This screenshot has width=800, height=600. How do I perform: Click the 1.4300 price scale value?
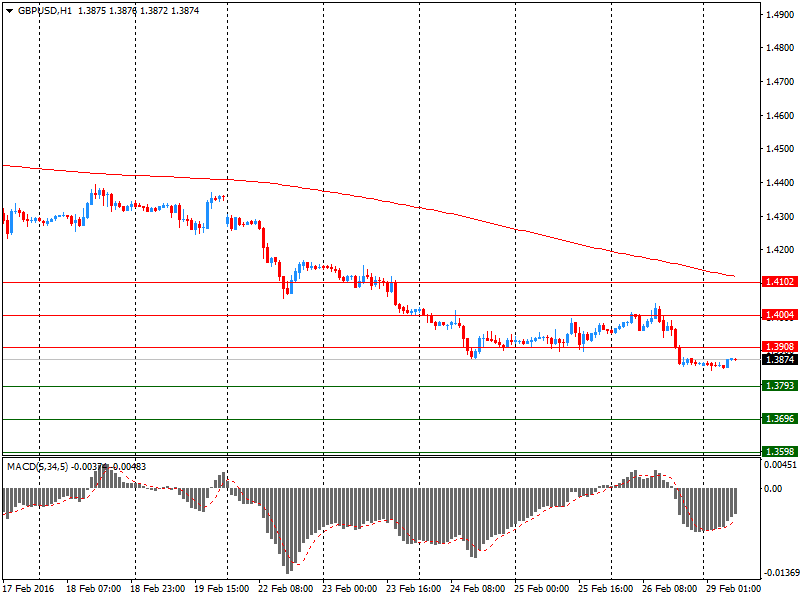(x=780, y=217)
